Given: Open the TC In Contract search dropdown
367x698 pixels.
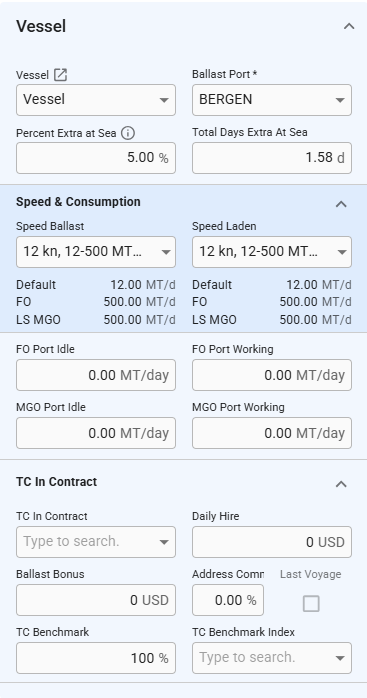Looking at the screenshot, I should pos(96,542).
